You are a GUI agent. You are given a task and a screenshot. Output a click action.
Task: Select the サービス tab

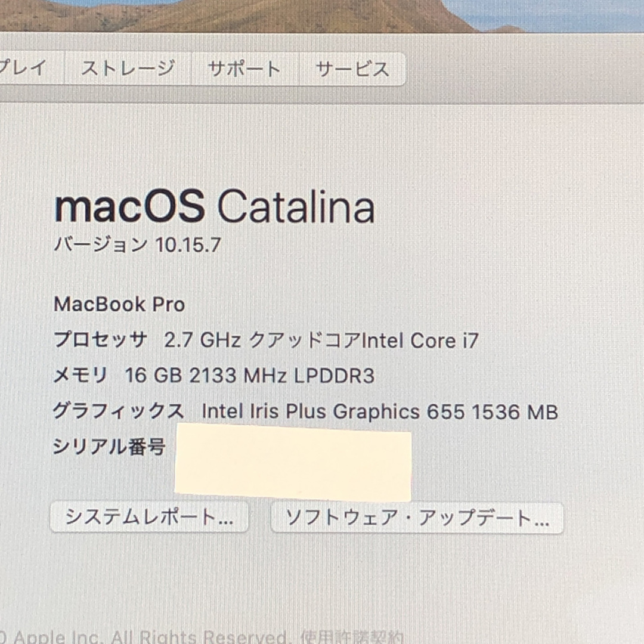coord(352,69)
